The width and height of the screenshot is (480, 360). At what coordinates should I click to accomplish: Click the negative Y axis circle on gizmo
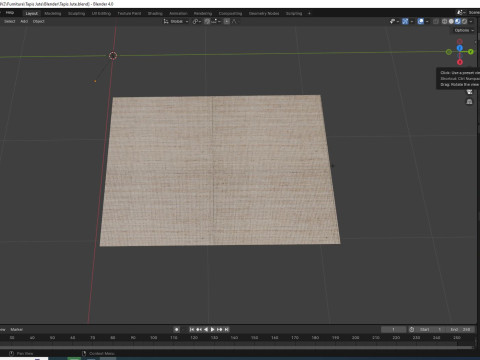click(449, 52)
